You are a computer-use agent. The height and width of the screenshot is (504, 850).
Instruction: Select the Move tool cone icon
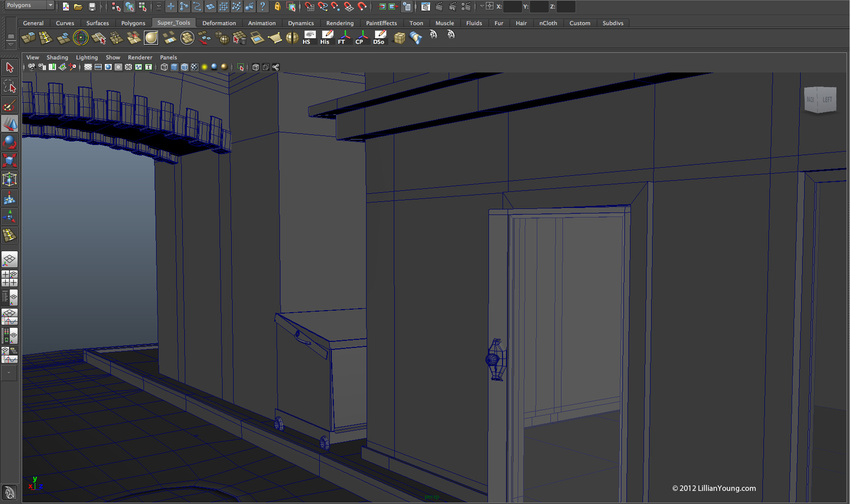9,124
